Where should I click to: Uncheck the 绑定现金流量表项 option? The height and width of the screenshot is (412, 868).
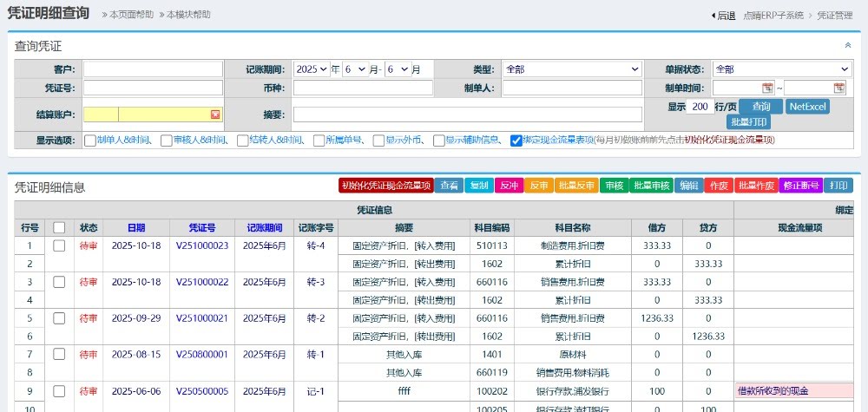[x=516, y=141]
